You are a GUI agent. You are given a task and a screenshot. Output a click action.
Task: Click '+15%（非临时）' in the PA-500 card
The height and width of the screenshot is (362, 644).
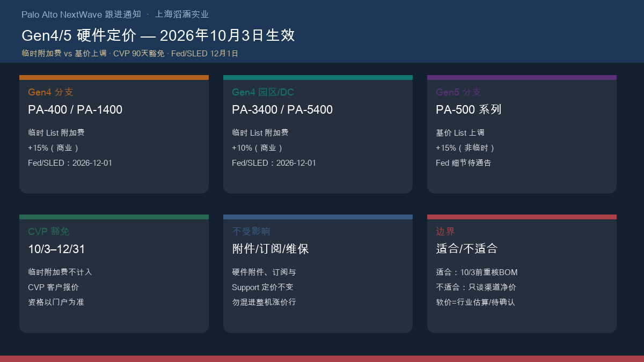click(x=466, y=148)
